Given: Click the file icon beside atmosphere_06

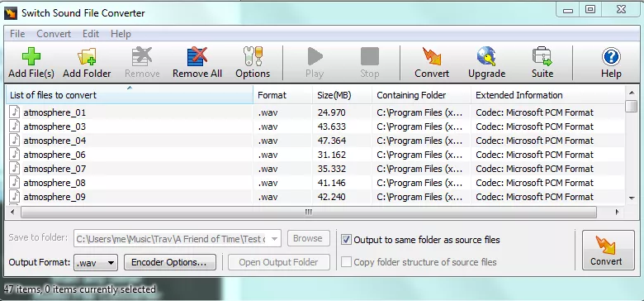Looking at the screenshot, I should pyautogui.click(x=15, y=154).
